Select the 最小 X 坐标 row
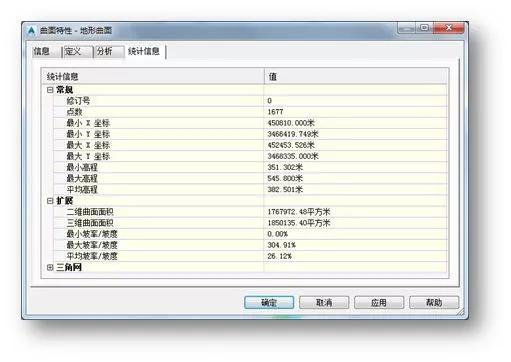Viewport: 511px width, 362px height. click(x=250, y=123)
